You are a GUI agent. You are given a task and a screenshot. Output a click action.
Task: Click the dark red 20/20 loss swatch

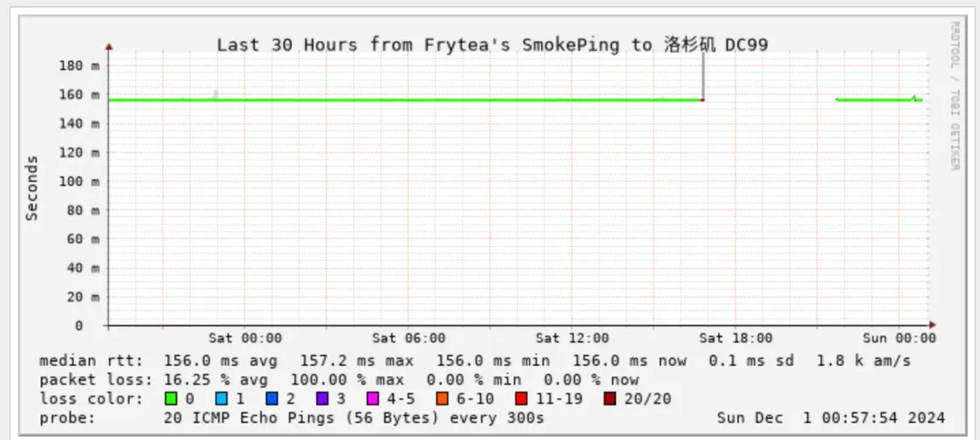(608, 398)
